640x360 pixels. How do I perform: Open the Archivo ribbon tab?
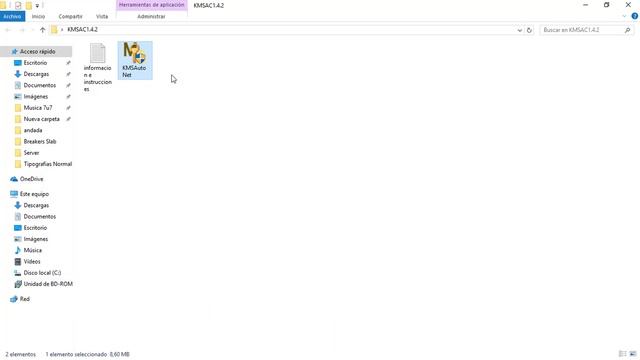[12, 16]
